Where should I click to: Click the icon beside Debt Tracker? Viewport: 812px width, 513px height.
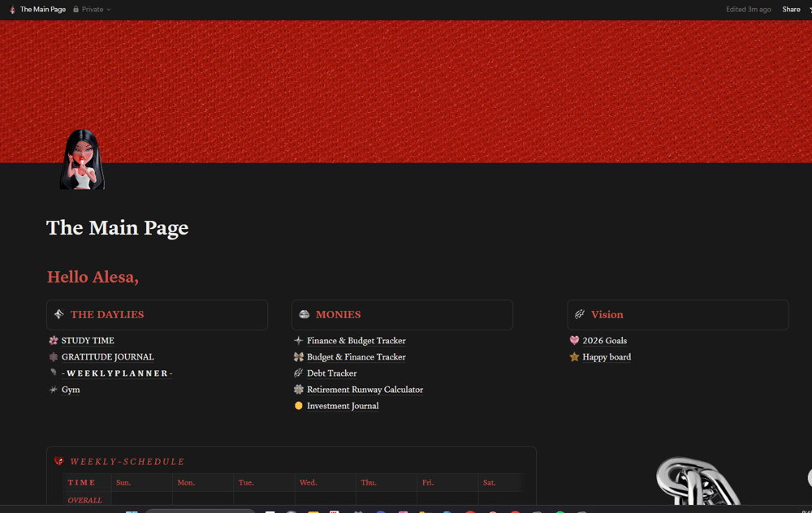click(x=298, y=373)
